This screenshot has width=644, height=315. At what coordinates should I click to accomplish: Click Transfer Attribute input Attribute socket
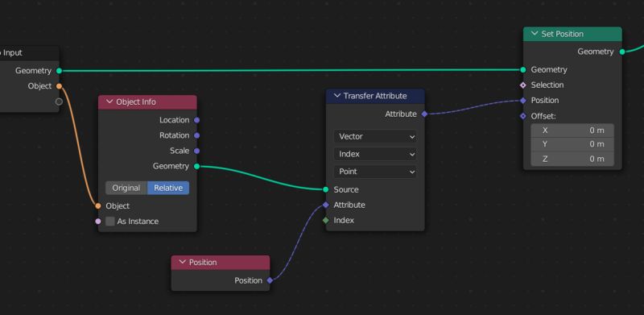coord(326,205)
